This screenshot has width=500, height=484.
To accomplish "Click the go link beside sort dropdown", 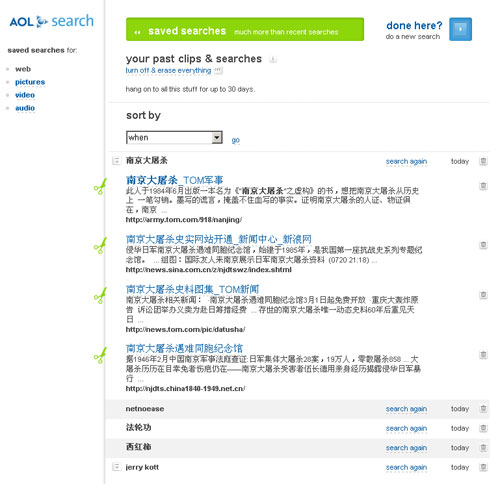I will coord(236,140).
